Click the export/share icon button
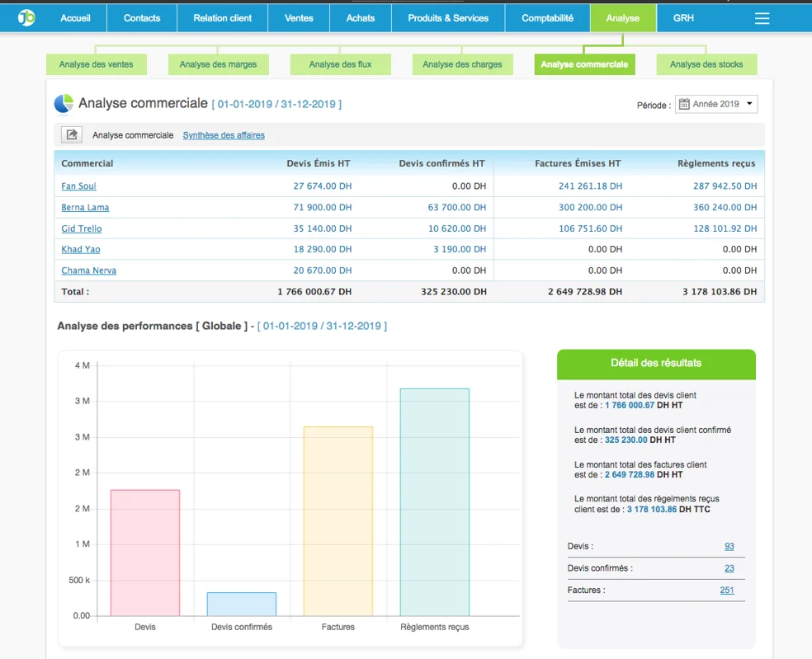812x659 pixels. (x=72, y=135)
